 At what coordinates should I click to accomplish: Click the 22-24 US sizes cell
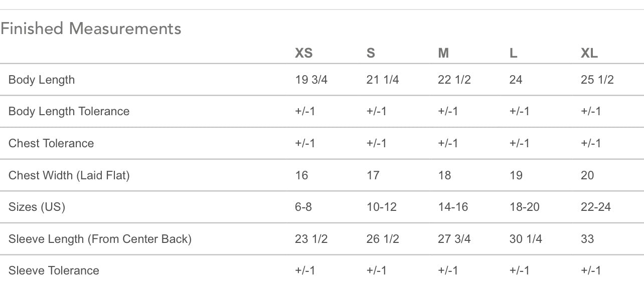pyautogui.click(x=596, y=207)
